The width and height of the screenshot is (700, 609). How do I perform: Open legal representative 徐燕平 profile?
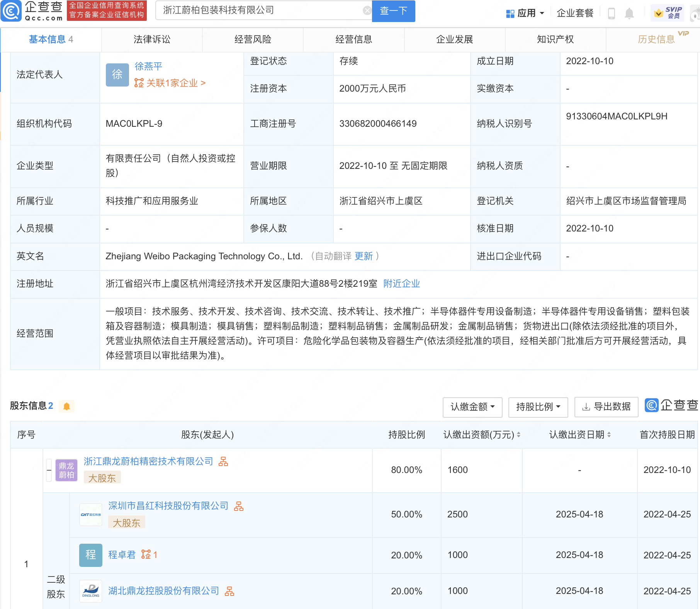pyautogui.click(x=148, y=66)
